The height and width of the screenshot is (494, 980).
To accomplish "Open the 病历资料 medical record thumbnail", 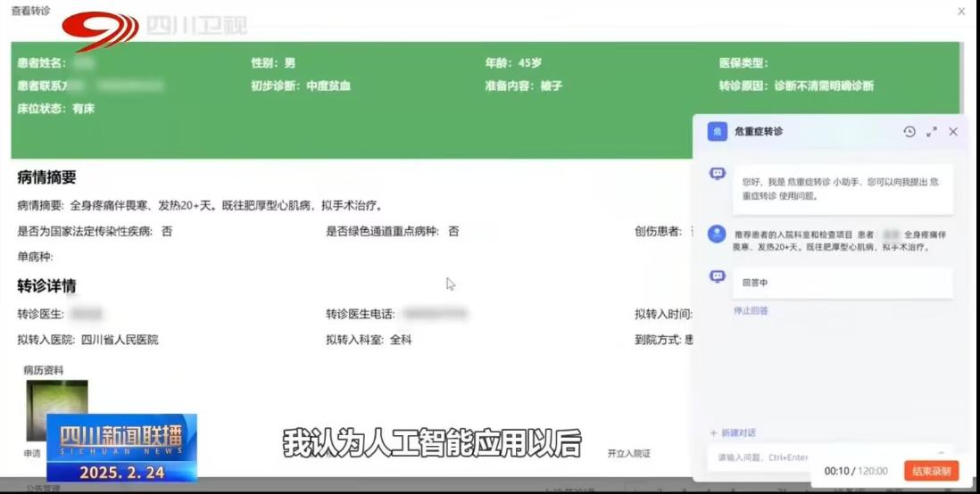I will pos(57,410).
